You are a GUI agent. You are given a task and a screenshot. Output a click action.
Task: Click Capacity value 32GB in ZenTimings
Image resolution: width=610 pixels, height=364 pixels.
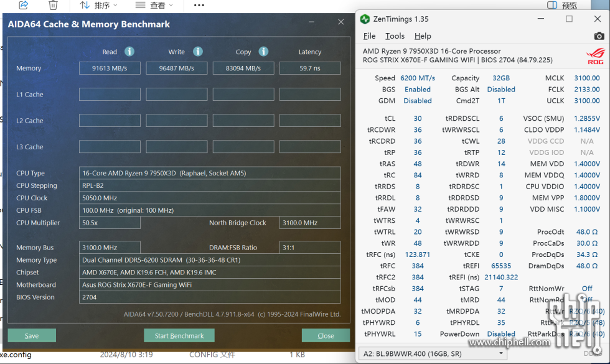coord(501,78)
